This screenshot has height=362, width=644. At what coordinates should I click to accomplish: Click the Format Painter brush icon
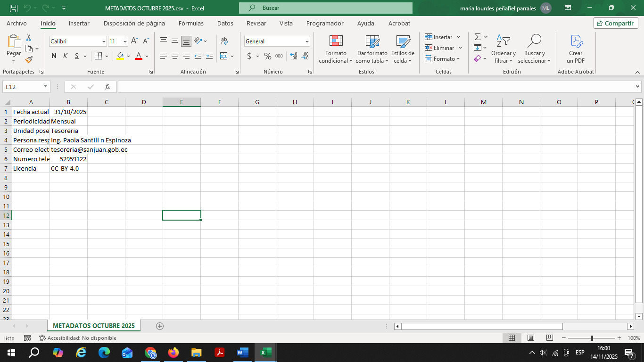pyautogui.click(x=29, y=60)
